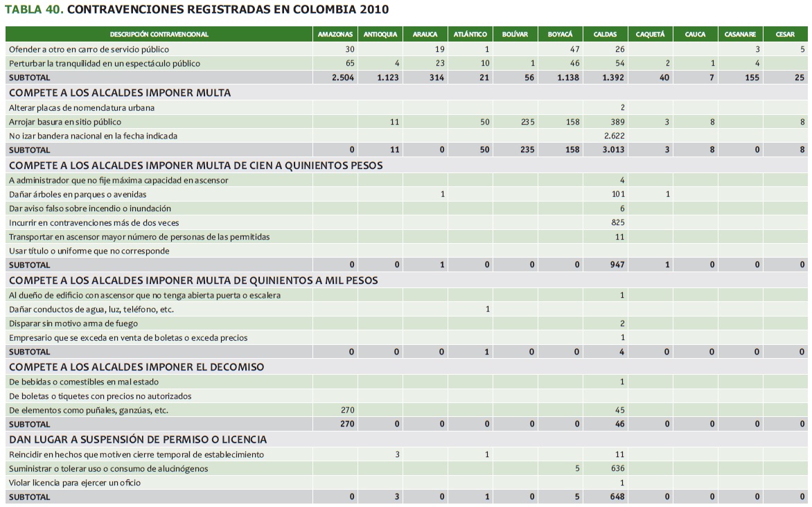Click the value 636 in Caldas column
Viewport: 812px width, 507px height.
pyautogui.click(x=617, y=469)
